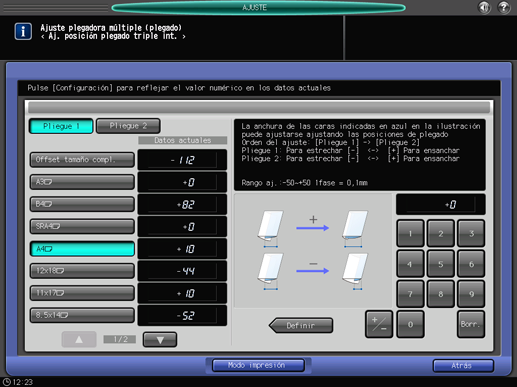Toggle the plus/minus sign key
Image resolution: width=517 pixels, height=387 pixels.
[379, 324]
